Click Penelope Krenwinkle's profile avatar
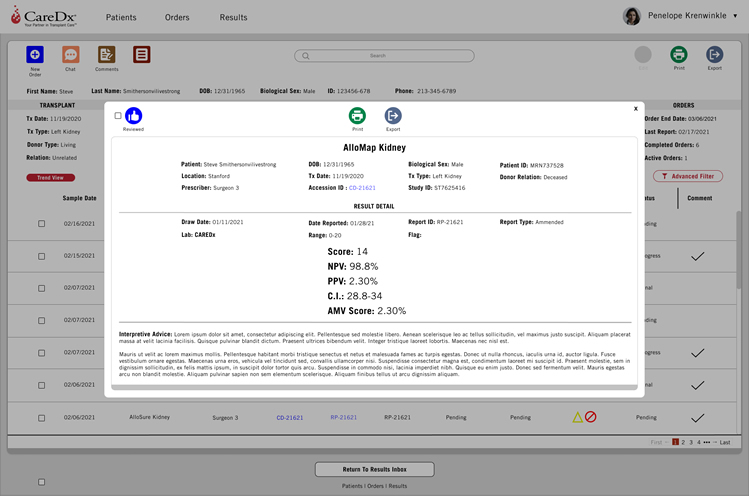Image resolution: width=749 pixels, height=496 pixels. point(631,16)
